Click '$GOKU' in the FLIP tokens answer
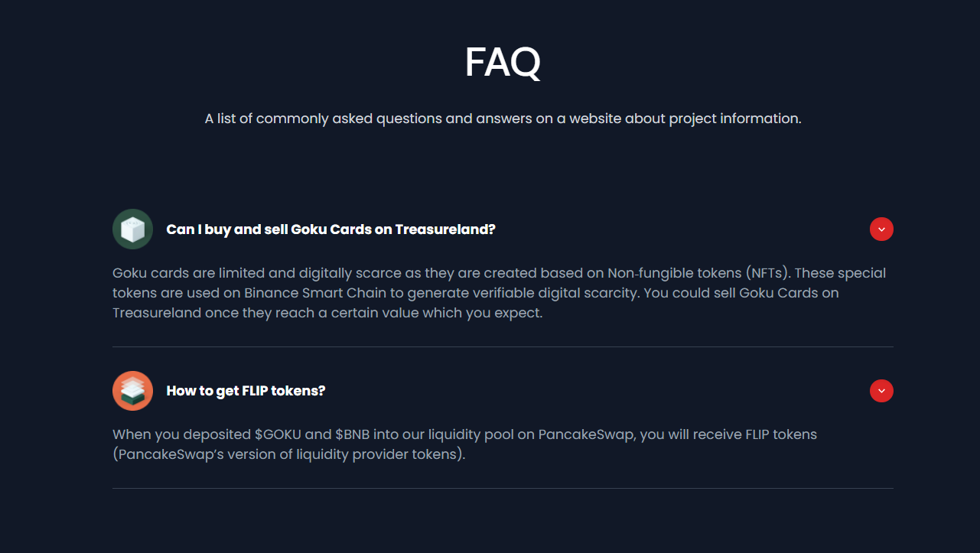Screen dimensions: 980x553 (278, 434)
